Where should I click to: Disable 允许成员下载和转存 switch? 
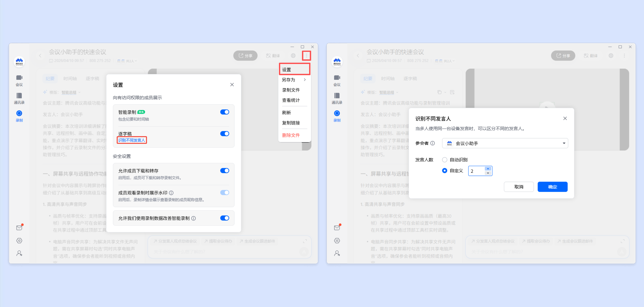tap(225, 171)
